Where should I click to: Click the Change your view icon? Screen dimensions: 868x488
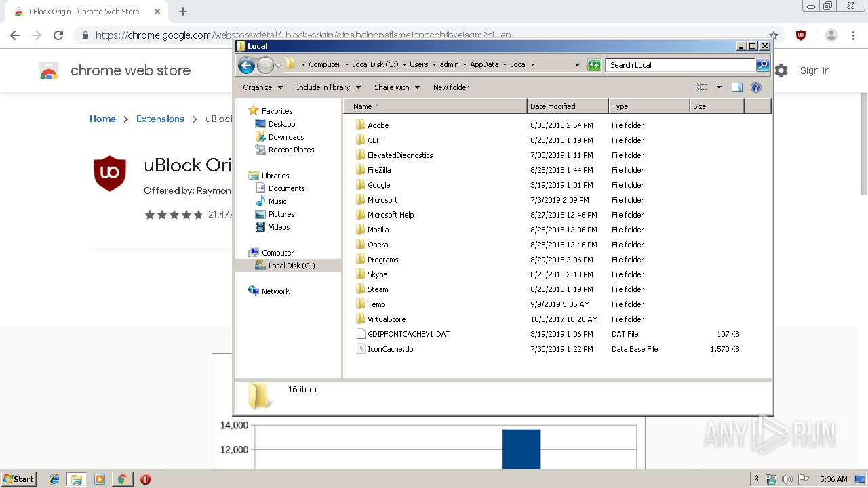703,87
